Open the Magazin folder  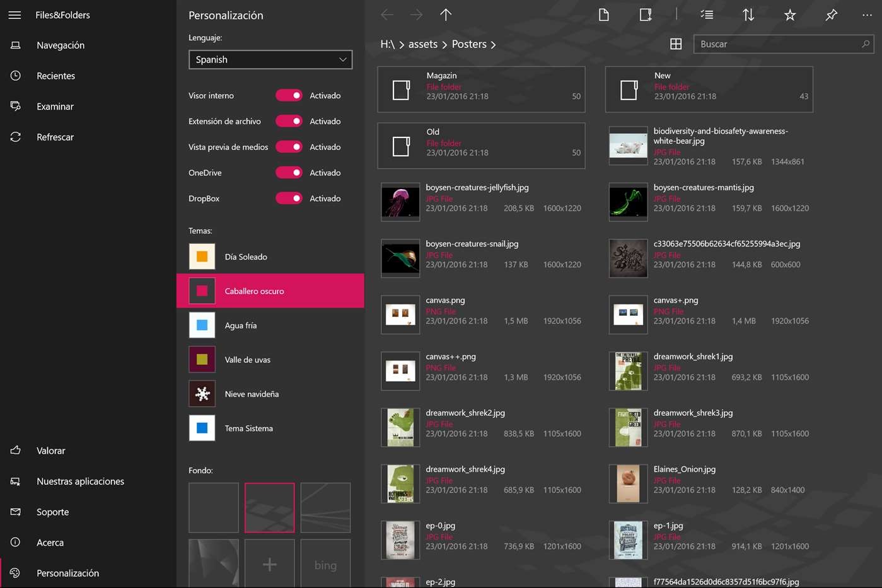[481, 89]
